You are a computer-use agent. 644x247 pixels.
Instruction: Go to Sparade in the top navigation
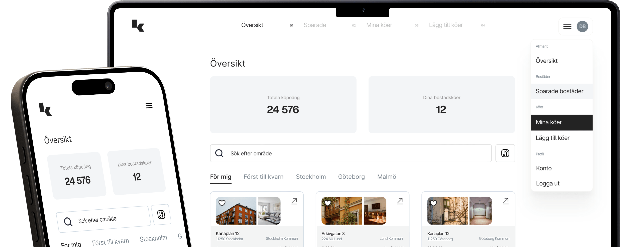click(315, 25)
